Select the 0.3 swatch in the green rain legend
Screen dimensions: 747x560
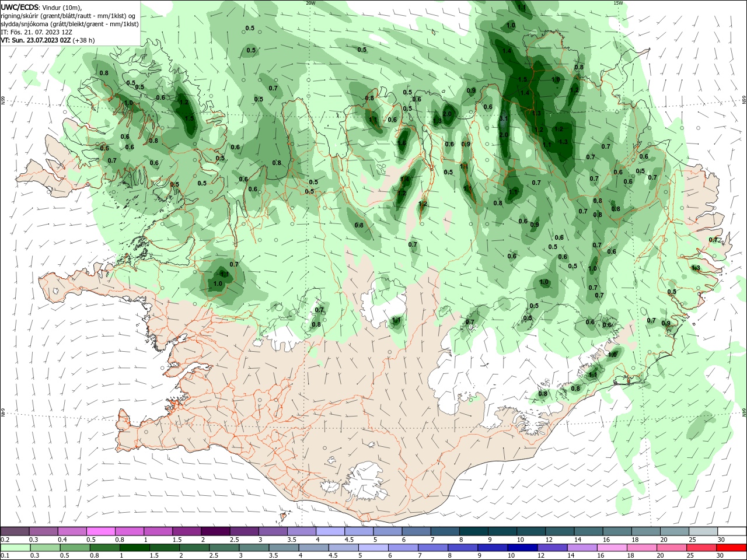coord(44,548)
